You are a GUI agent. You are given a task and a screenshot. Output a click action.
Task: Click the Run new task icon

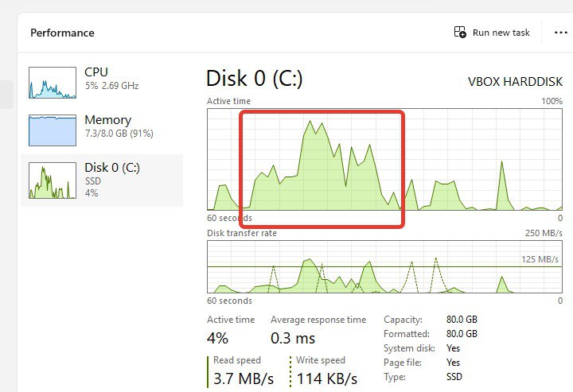pyautogui.click(x=460, y=32)
